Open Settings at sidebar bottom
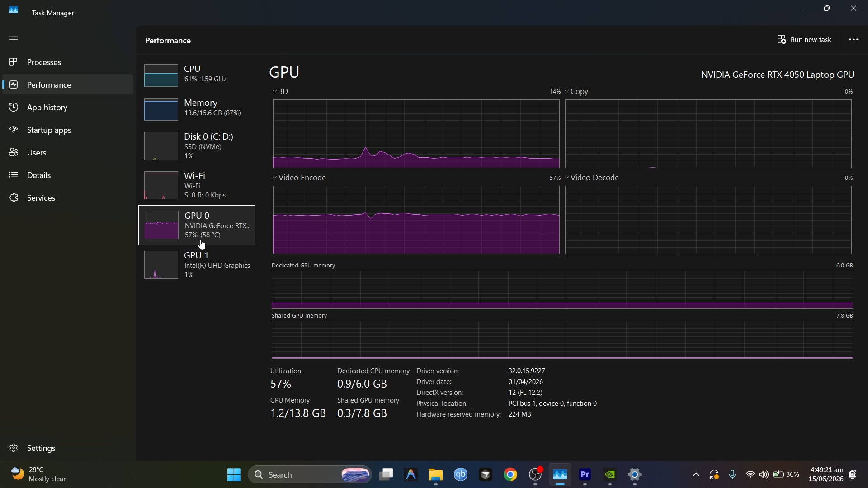The width and height of the screenshot is (868, 488). [x=68, y=448]
